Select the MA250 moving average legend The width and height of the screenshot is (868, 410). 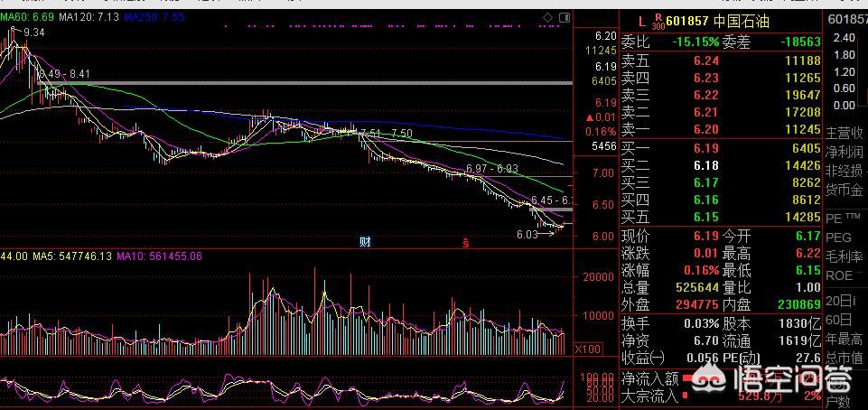pos(154,17)
